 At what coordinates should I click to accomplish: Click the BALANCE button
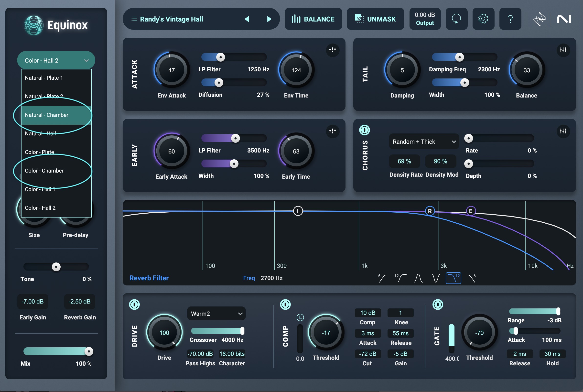pyautogui.click(x=313, y=19)
